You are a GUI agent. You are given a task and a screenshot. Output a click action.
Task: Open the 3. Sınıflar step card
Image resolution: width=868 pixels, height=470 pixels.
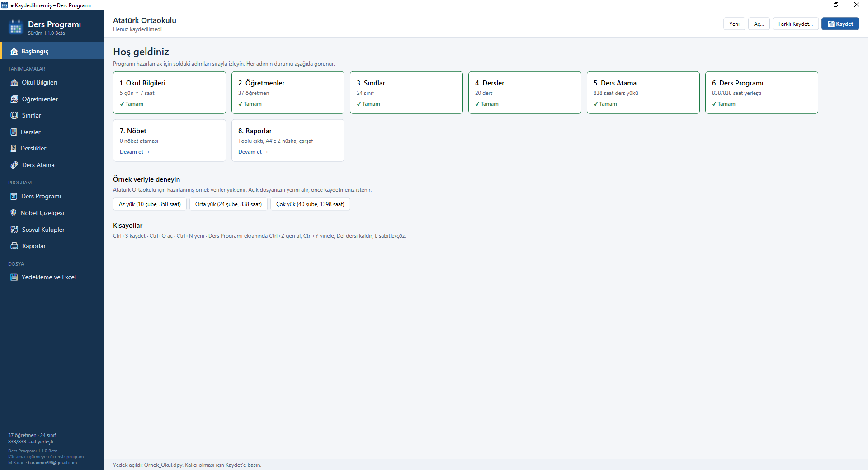pos(406,93)
